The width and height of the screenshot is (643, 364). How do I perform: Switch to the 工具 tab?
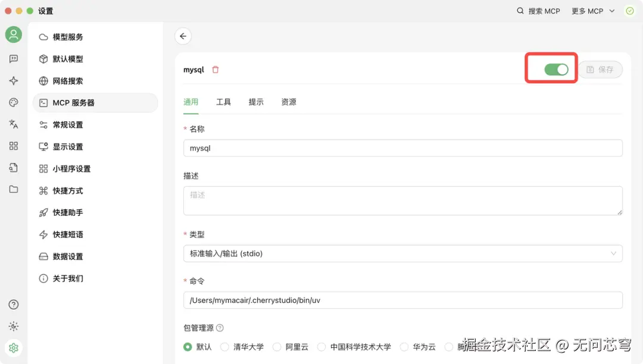[x=223, y=102]
